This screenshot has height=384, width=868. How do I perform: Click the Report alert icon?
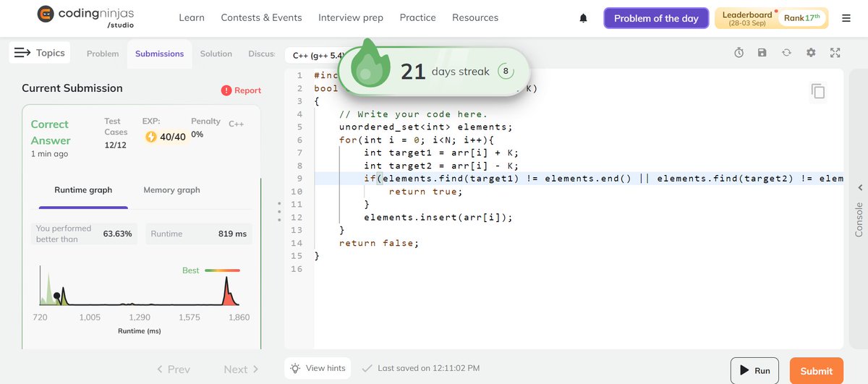tap(226, 90)
